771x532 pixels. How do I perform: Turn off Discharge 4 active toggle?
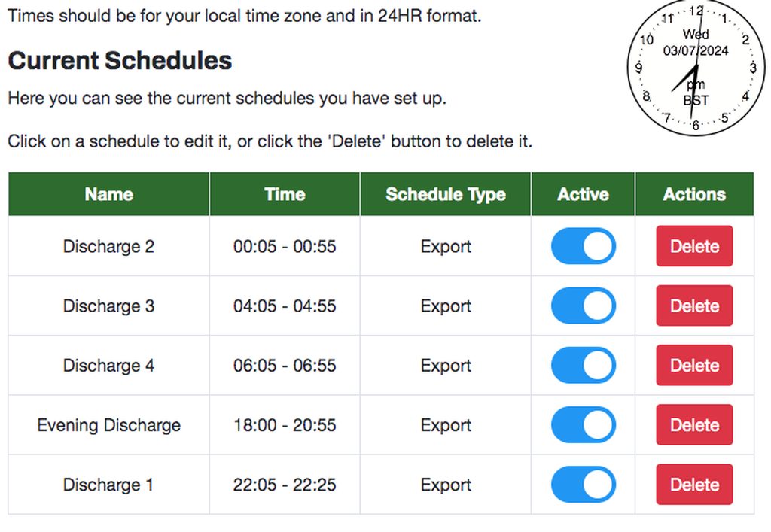click(583, 366)
